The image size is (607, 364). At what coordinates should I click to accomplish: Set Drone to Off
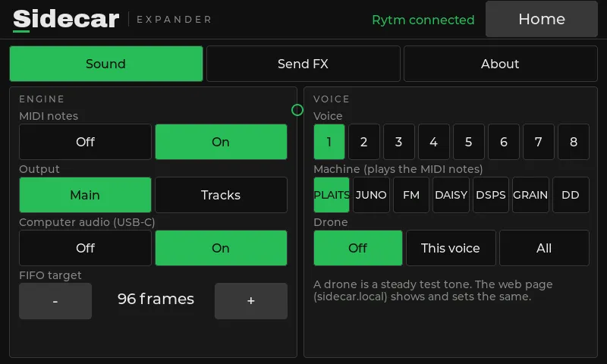(x=358, y=248)
